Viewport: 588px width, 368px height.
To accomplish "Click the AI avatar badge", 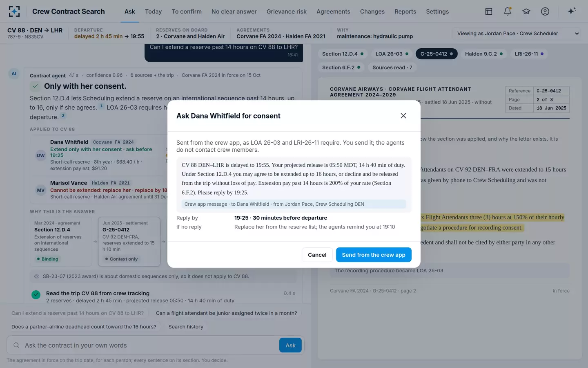I will point(14,74).
